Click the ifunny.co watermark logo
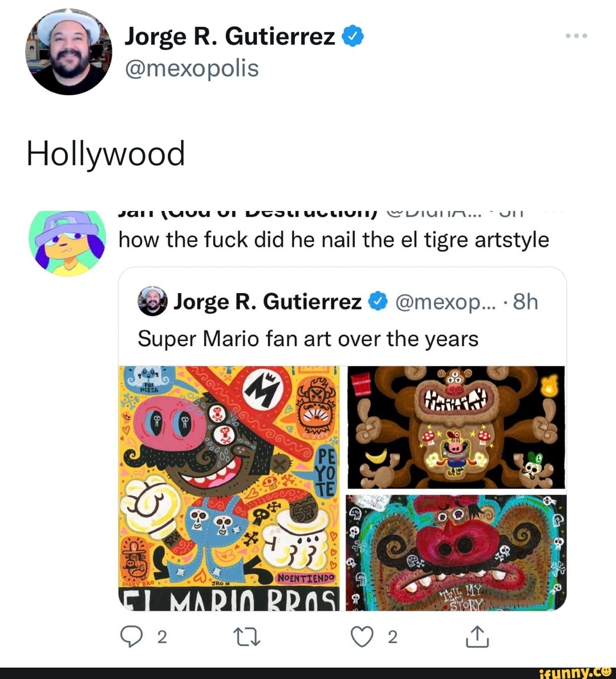The height and width of the screenshot is (679, 616). (577, 671)
